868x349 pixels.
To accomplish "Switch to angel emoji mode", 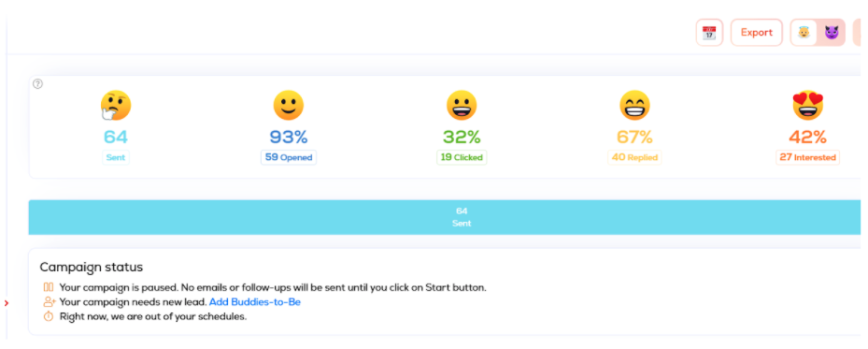I will pyautogui.click(x=804, y=33).
